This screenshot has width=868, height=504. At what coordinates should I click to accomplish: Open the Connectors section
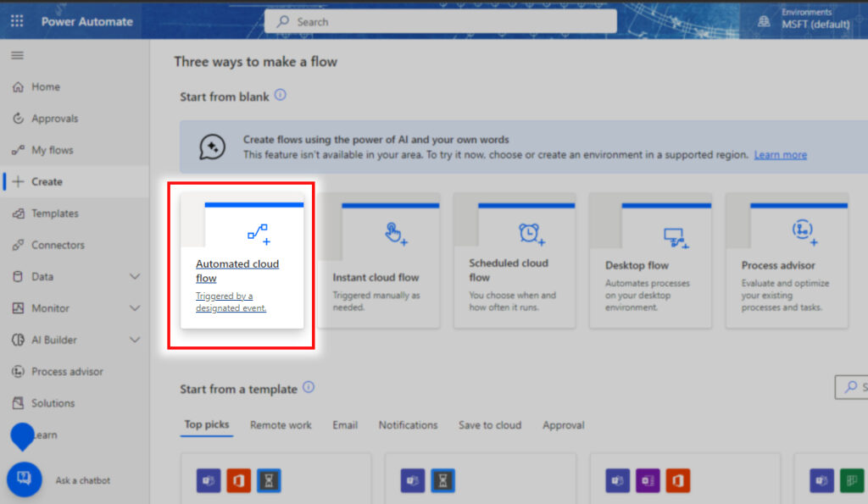click(x=59, y=244)
